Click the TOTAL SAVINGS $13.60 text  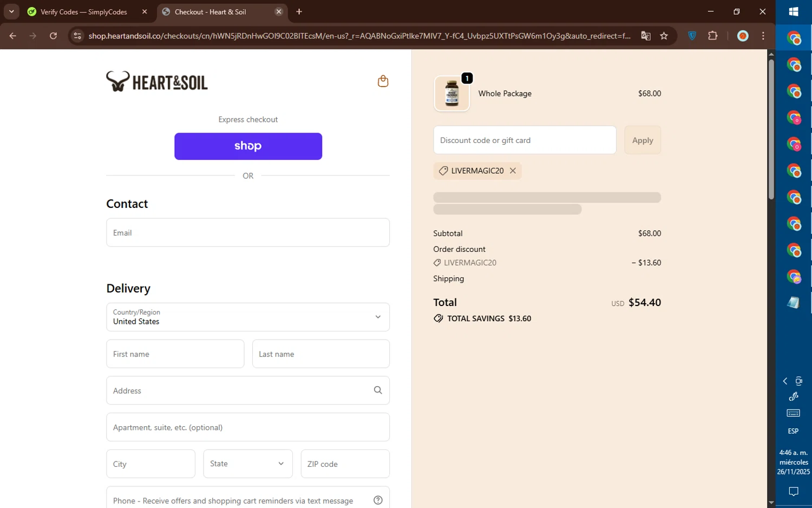click(489, 318)
